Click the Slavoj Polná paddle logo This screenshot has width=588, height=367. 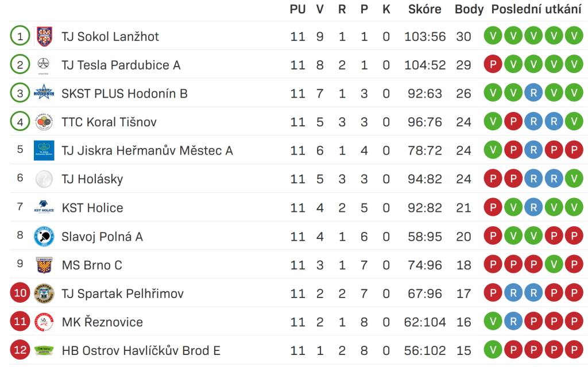coord(44,237)
